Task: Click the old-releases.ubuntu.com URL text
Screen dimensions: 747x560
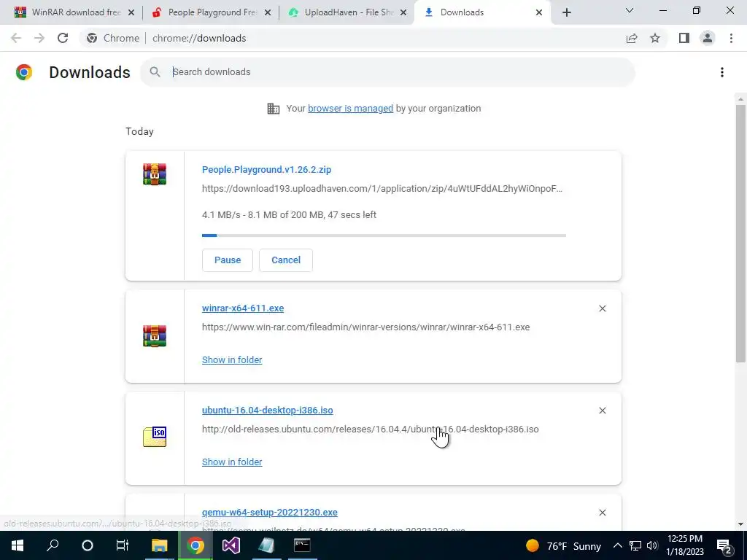Action: 370,429
